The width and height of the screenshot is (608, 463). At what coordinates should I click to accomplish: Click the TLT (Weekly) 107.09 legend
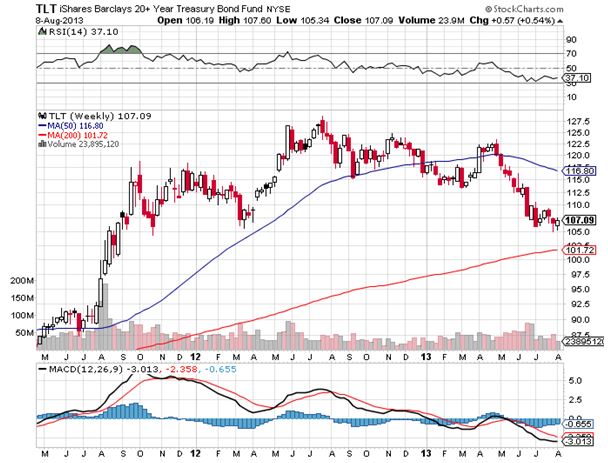[100, 116]
